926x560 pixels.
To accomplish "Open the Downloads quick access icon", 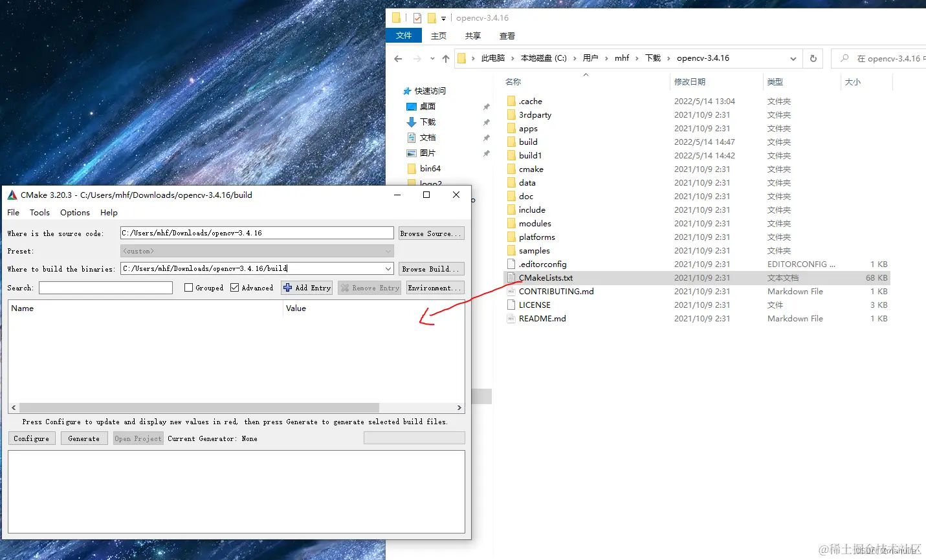I will [x=412, y=122].
